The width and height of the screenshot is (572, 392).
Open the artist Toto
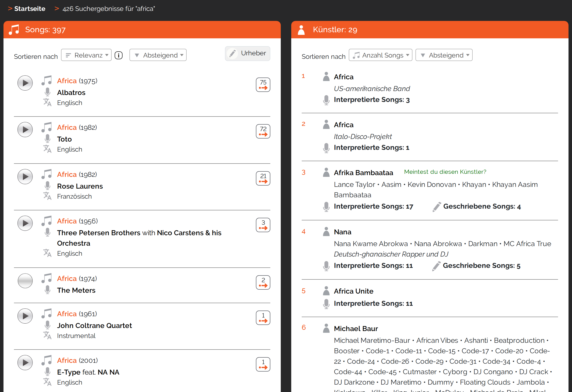(x=65, y=139)
